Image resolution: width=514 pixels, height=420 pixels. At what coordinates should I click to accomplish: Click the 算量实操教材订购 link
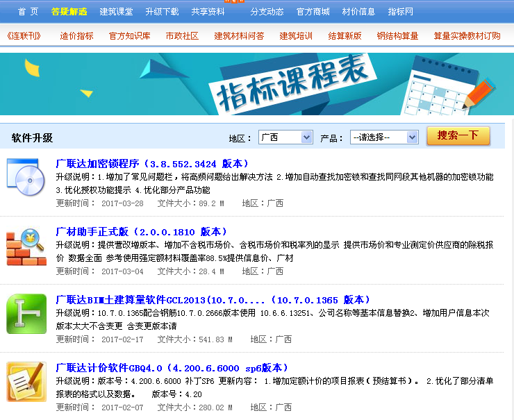click(x=467, y=35)
